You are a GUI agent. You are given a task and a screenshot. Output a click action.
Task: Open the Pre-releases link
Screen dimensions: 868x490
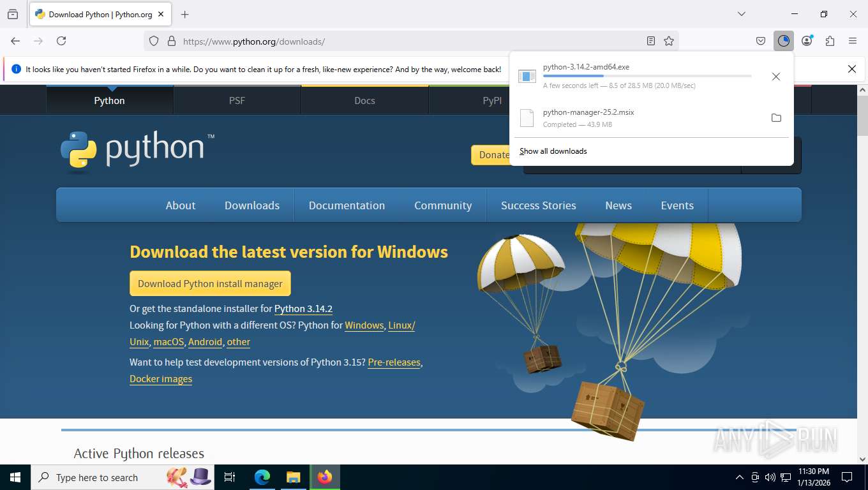point(394,362)
